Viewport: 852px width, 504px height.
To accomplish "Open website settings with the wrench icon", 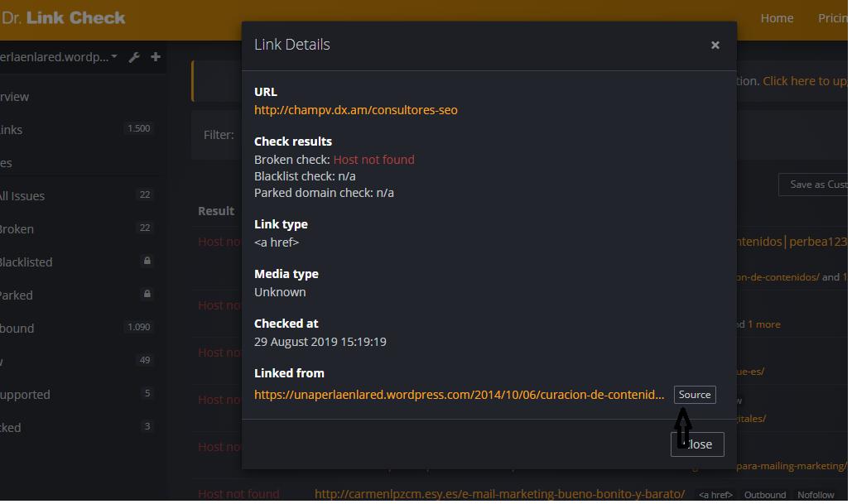I will 134,56.
